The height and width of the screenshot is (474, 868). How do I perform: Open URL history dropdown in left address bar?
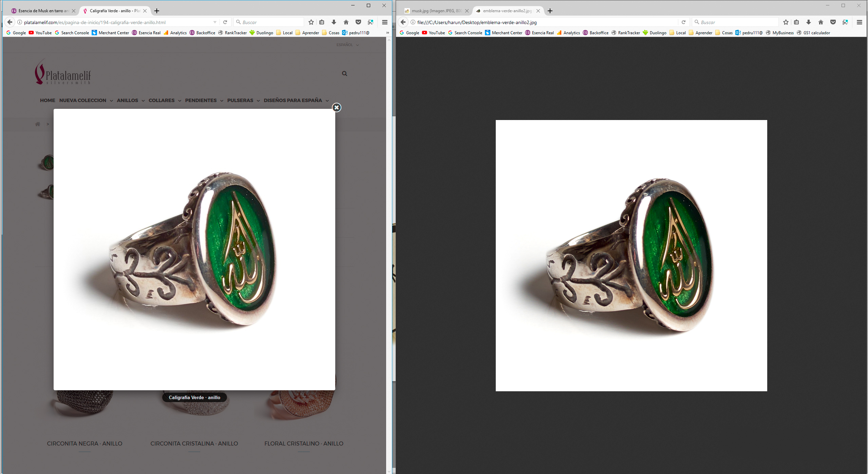215,22
